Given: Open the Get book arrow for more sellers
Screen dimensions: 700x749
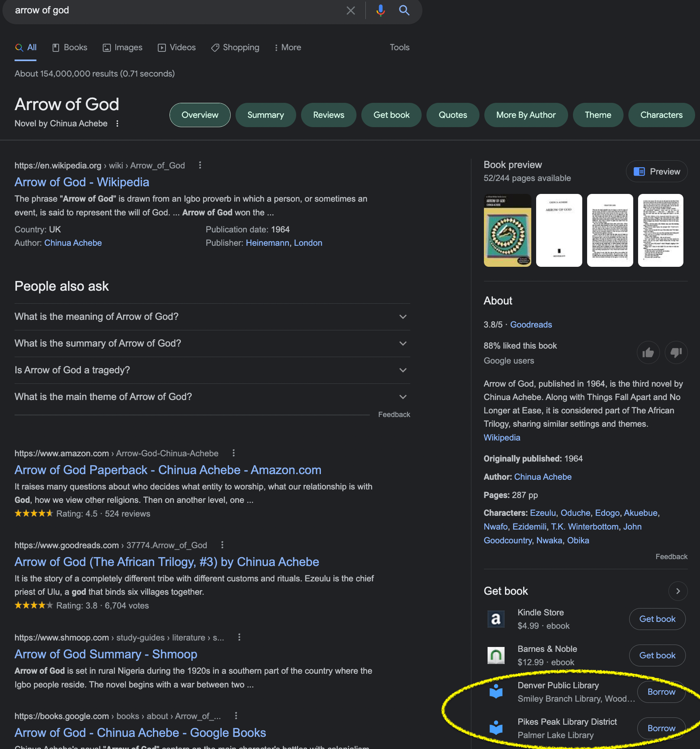Looking at the screenshot, I should tap(678, 591).
